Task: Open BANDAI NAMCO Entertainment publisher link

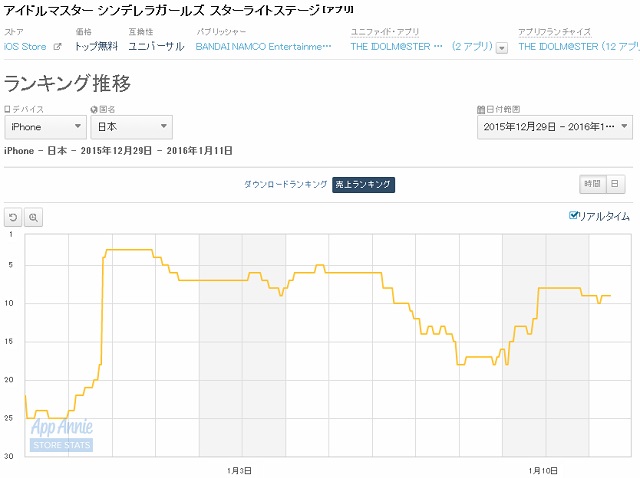Action: [263, 47]
